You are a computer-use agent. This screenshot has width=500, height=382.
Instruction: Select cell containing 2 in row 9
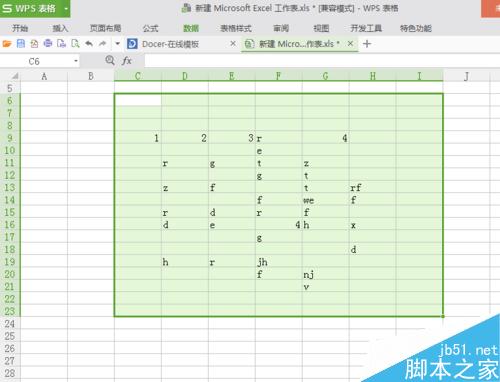pos(185,138)
